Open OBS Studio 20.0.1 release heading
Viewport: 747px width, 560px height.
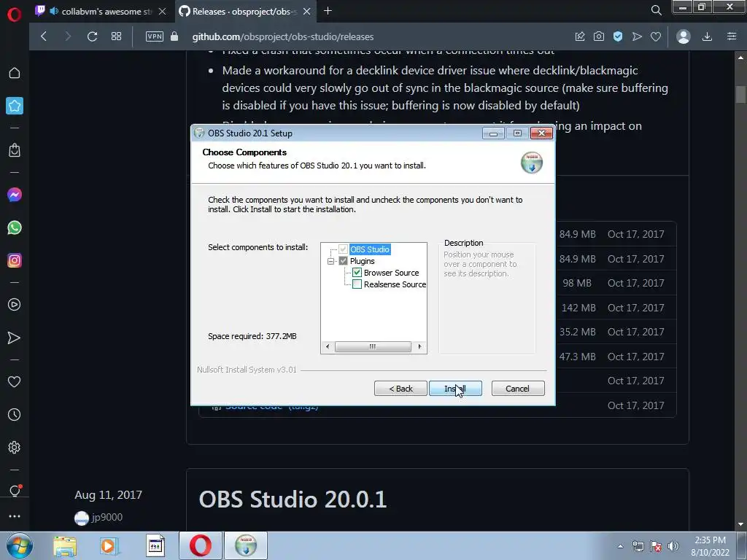click(293, 499)
